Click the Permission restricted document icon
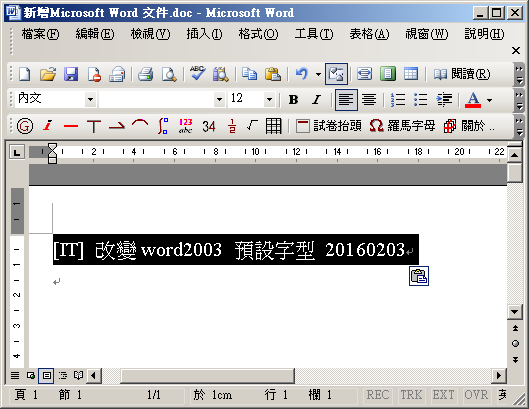Screen dimensions: 529x409 click(x=94, y=74)
